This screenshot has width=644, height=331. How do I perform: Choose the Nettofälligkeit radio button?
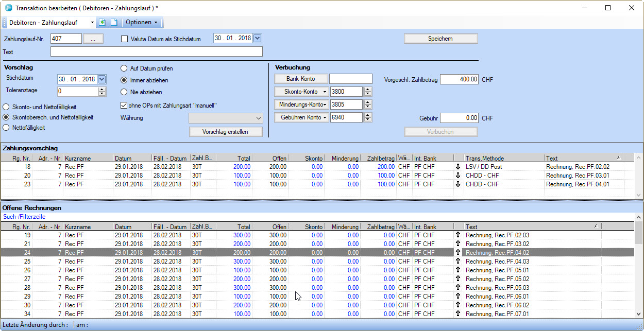[7, 127]
